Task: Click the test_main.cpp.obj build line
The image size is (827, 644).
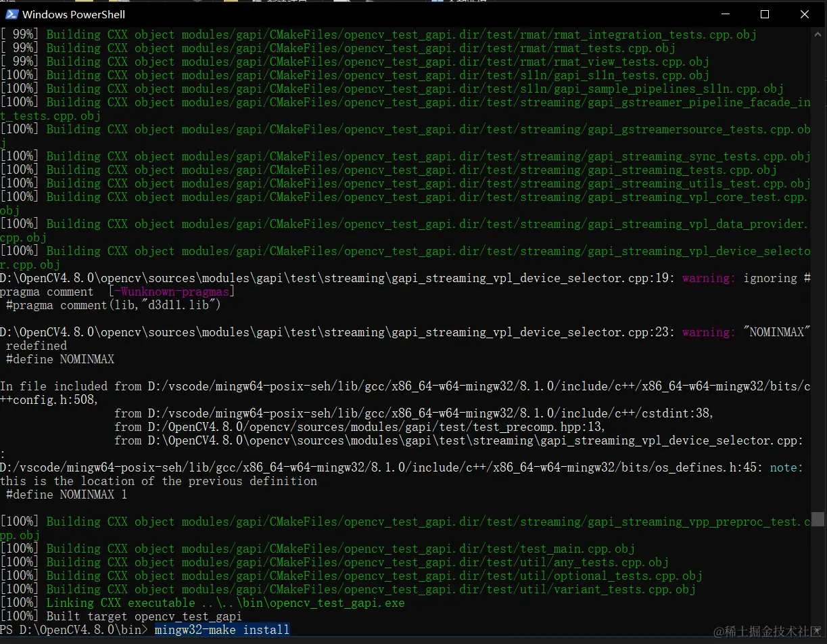Action: [317, 549]
